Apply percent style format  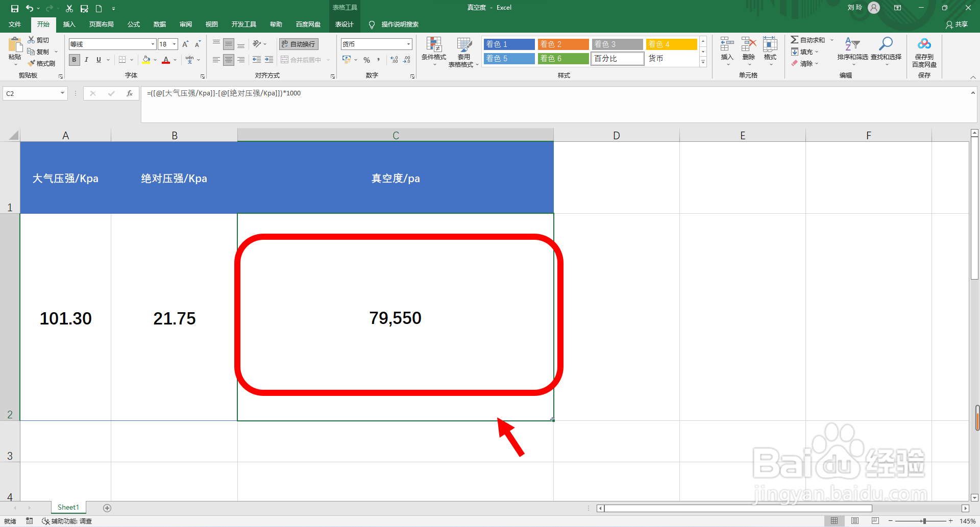[x=366, y=60]
